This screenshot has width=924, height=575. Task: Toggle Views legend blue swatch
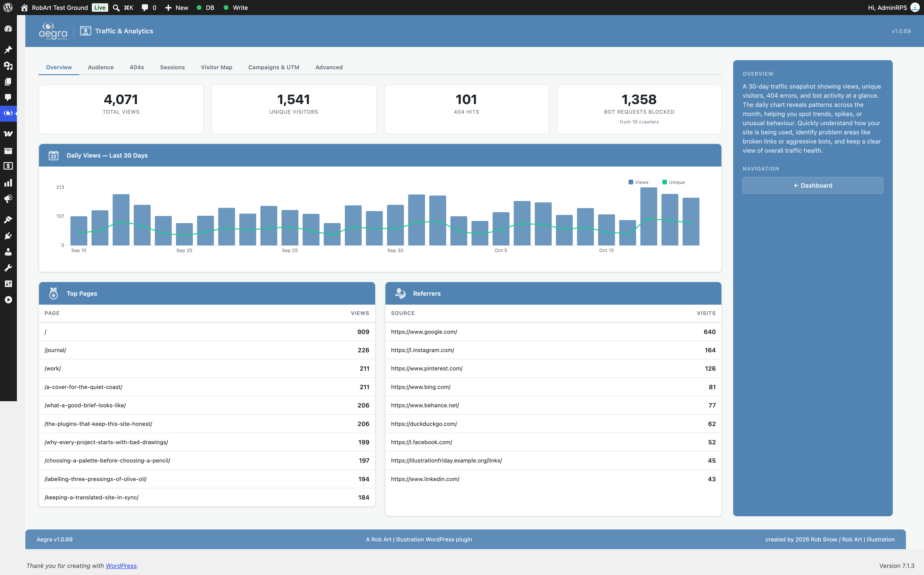click(631, 182)
